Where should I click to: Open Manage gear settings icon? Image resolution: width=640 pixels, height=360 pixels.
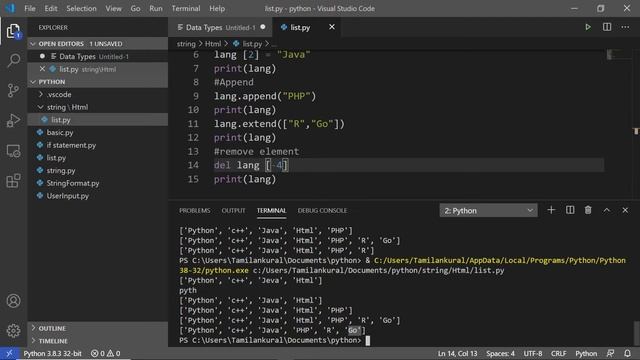click(x=13, y=330)
